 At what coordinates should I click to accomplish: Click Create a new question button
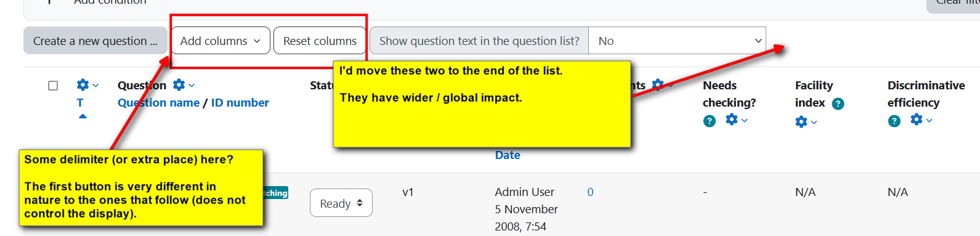(x=95, y=41)
